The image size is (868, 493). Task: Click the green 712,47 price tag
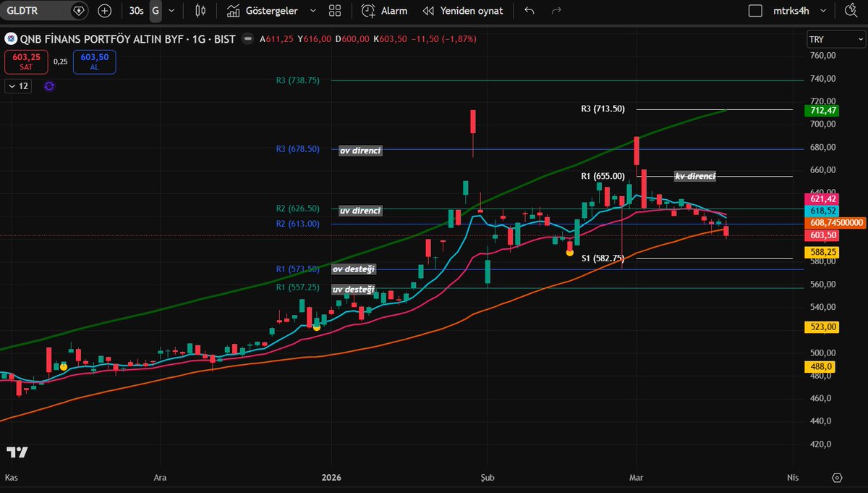(822, 111)
